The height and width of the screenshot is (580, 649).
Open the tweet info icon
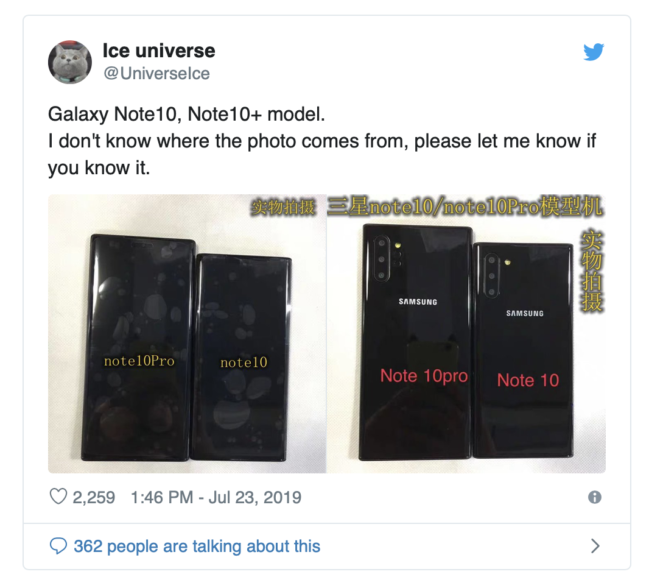594,497
